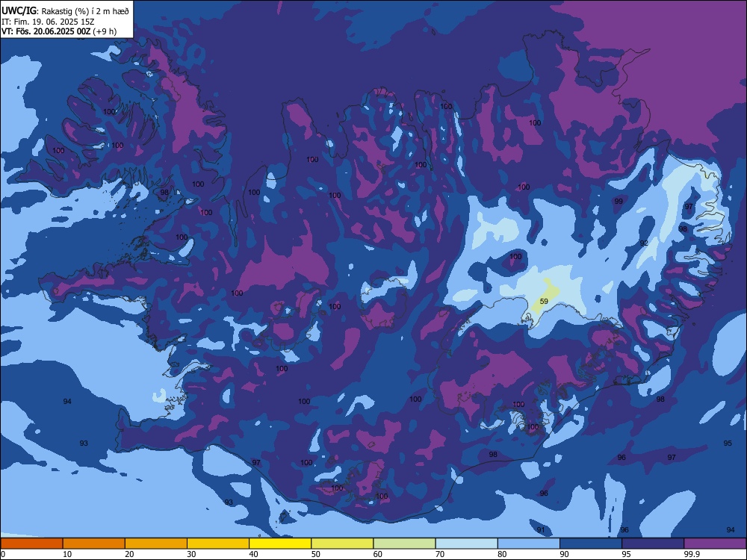Viewport: 747px width, 560px height.
Task: Click the yellow-green driest patch on map
Action: point(546,297)
